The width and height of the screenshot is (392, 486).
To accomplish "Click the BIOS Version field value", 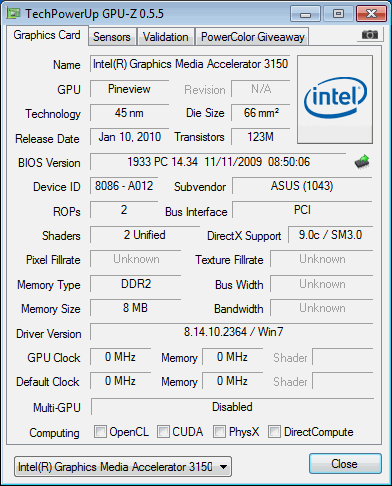I will 218,162.
